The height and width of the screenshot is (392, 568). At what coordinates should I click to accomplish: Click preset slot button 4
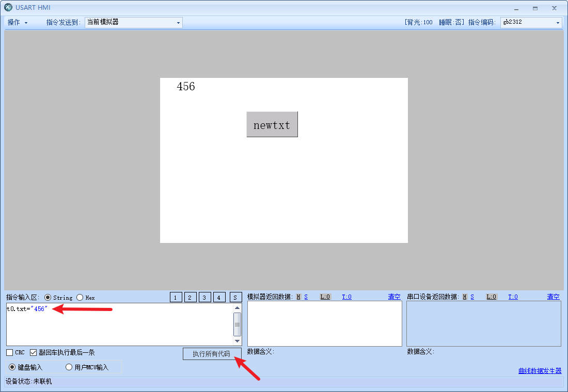(x=219, y=297)
